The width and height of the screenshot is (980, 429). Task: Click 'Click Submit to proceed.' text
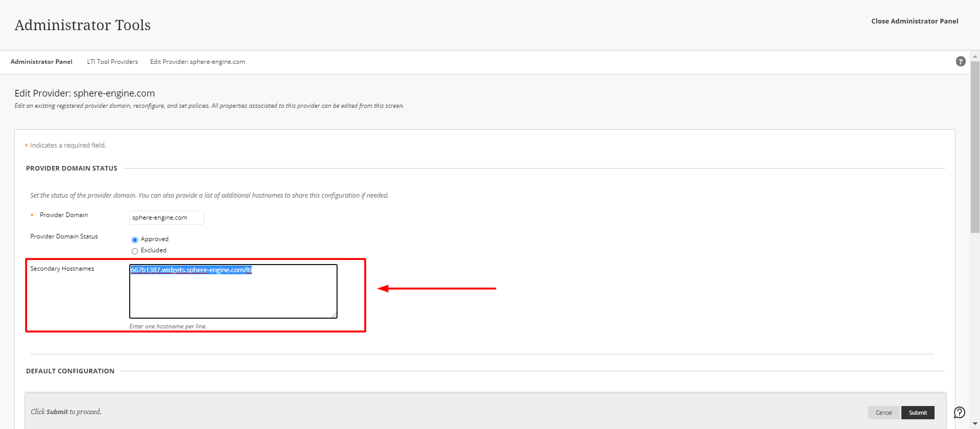[x=66, y=412]
